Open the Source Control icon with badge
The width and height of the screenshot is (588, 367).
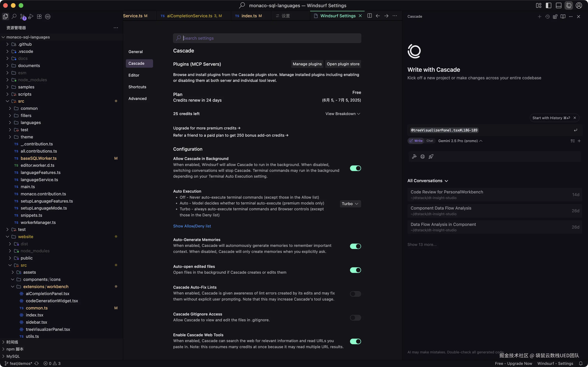click(23, 17)
